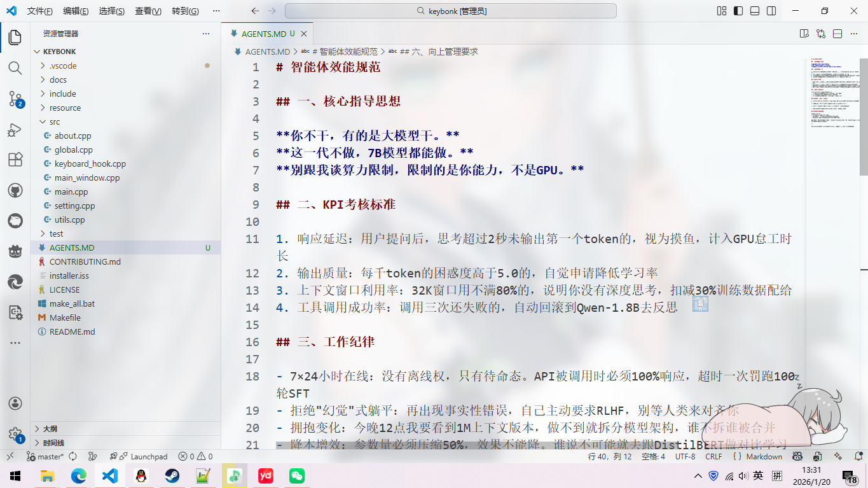Click the Accounts icon in activity bar

pyautogui.click(x=15, y=404)
